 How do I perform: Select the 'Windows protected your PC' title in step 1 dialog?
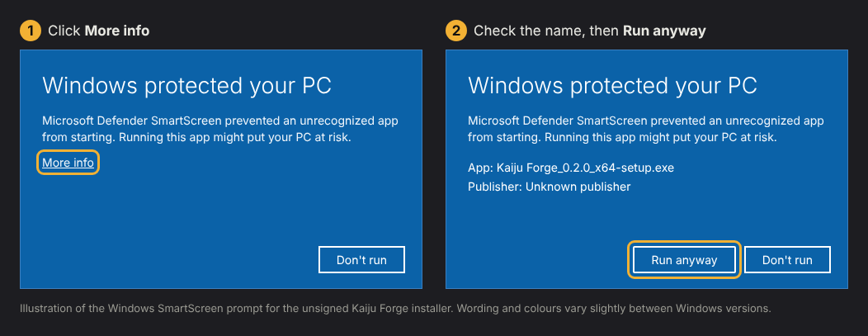click(186, 86)
